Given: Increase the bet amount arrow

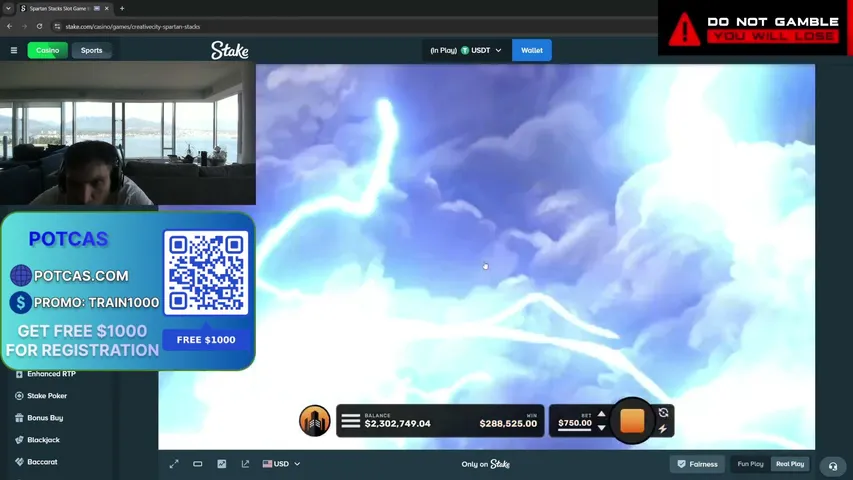Looking at the screenshot, I should point(601,414).
